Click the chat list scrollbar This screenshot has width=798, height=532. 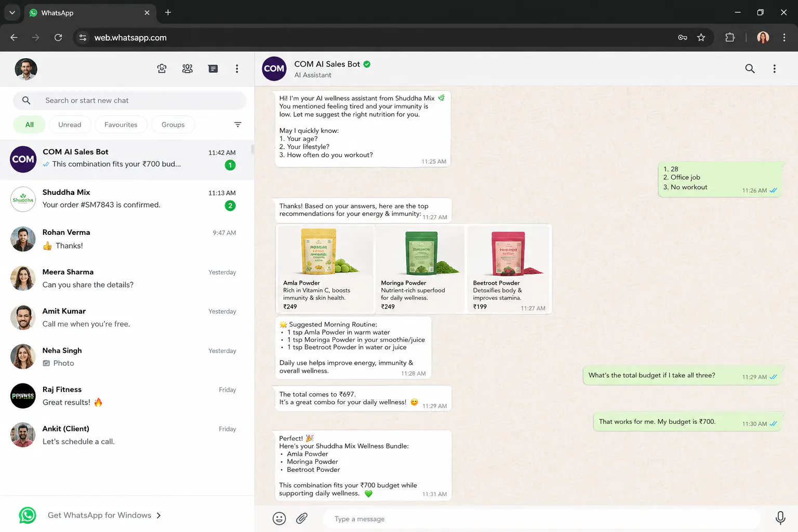[252, 150]
